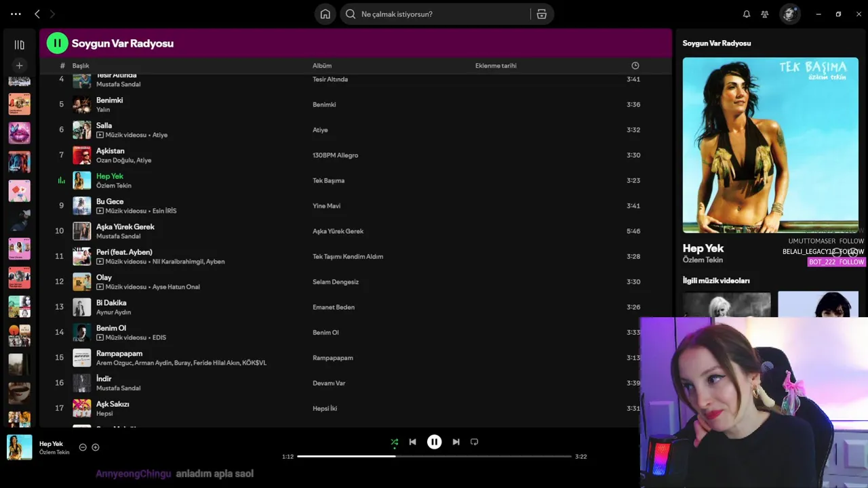The width and height of the screenshot is (868, 488).
Task: Toggle shuffle in player controls
Action: pos(395,442)
